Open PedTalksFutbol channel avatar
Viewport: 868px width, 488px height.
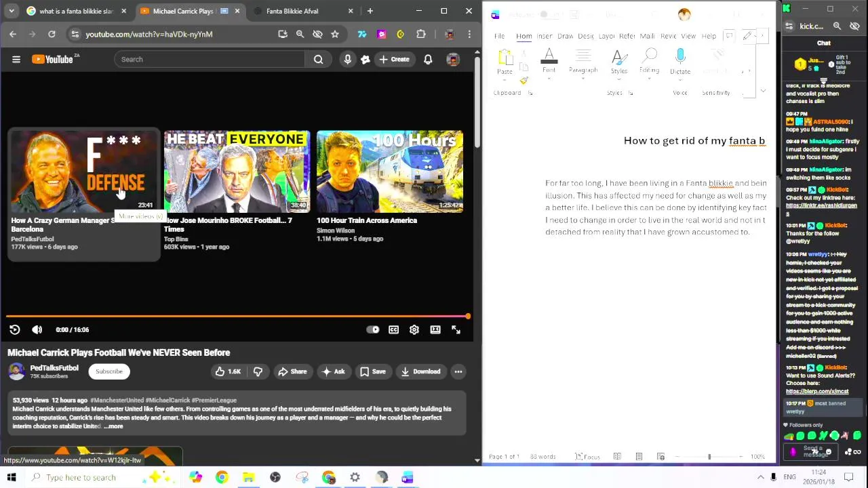[x=16, y=371]
